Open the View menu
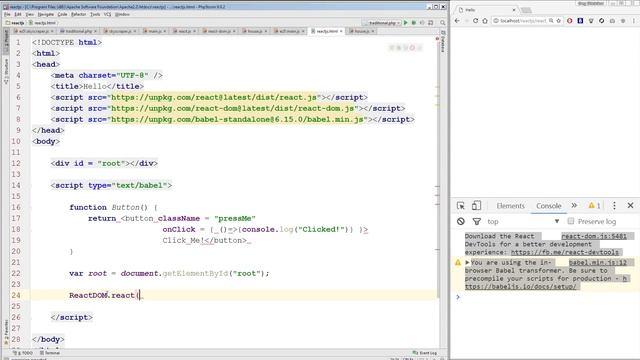640x360 pixels. pos(29,14)
